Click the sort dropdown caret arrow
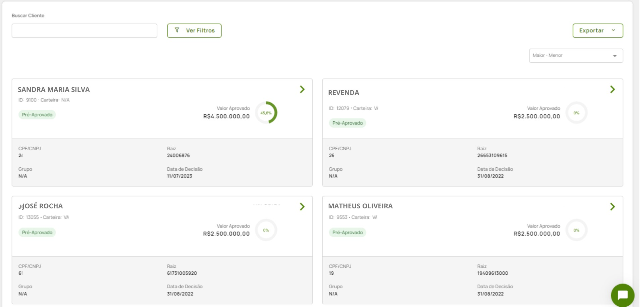 (614, 56)
